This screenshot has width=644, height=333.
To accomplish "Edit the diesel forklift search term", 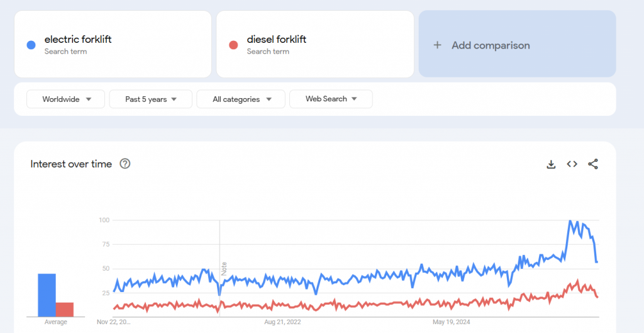I will 276,40.
